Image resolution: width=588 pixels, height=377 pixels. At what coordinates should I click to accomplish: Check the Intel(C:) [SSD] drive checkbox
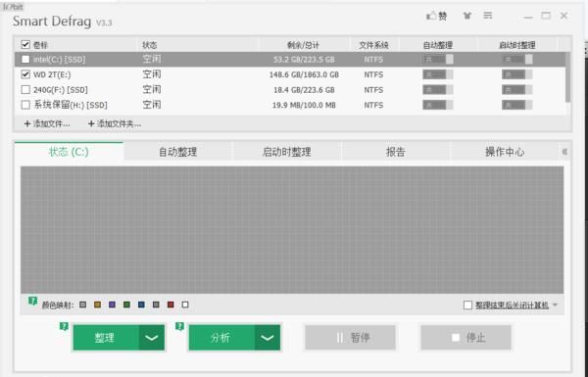click(25, 59)
